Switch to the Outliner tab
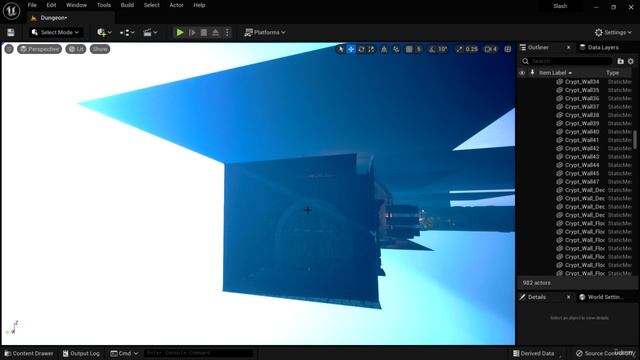 tap(539, 47)
